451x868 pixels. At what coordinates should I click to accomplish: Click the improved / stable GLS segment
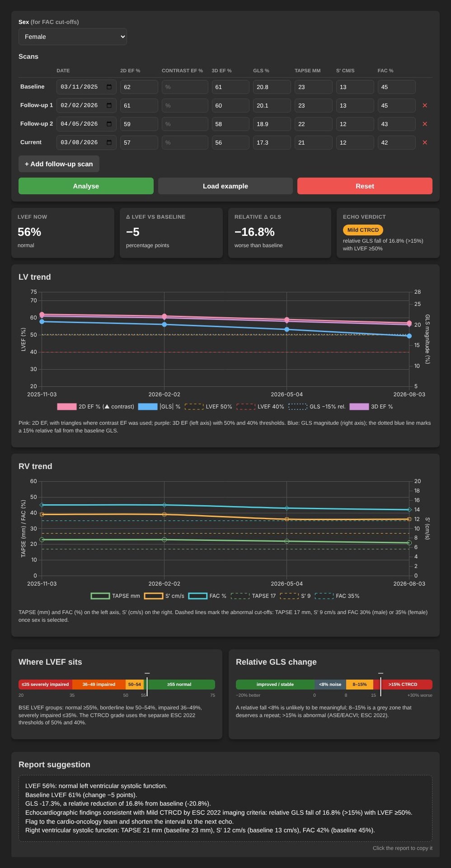[275, 684]
